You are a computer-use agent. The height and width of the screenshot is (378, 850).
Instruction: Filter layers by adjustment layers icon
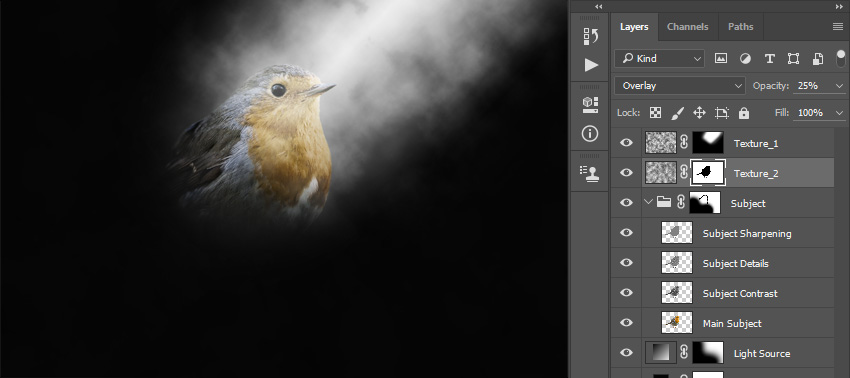point(745,59)
